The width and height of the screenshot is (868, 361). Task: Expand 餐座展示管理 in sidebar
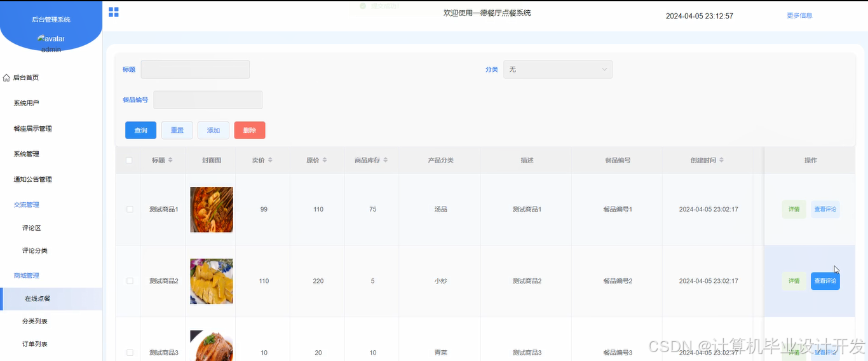pos(33,128)
